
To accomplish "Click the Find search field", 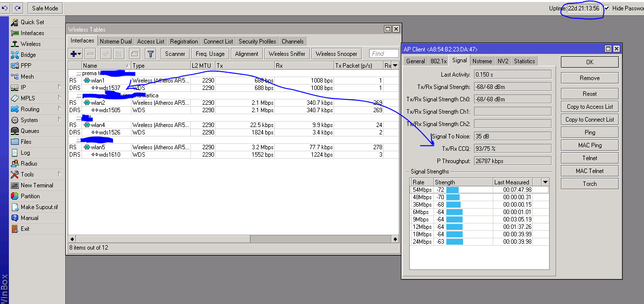I will (x=384, y=54).
